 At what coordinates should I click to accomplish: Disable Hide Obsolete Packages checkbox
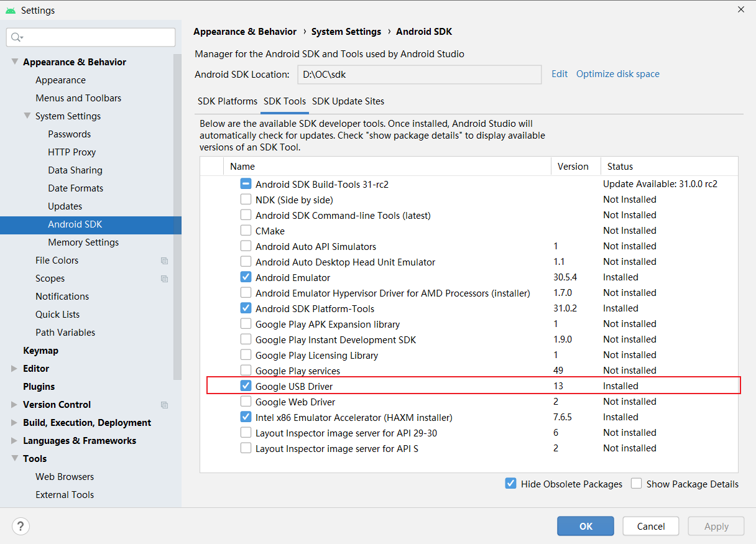510,484
